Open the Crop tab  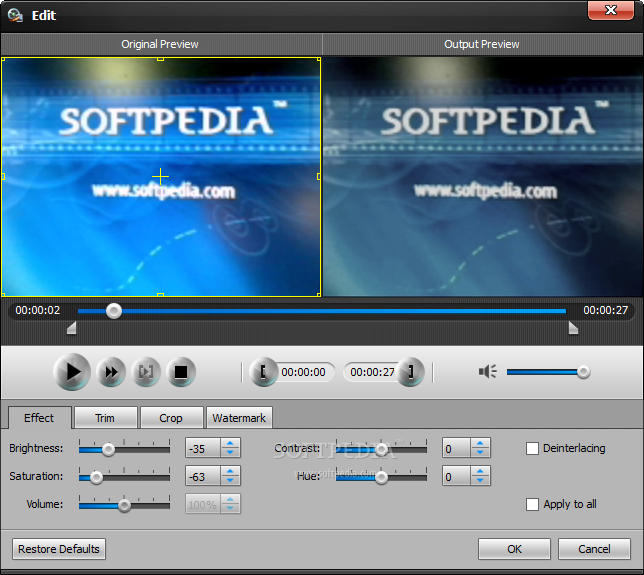171,418
